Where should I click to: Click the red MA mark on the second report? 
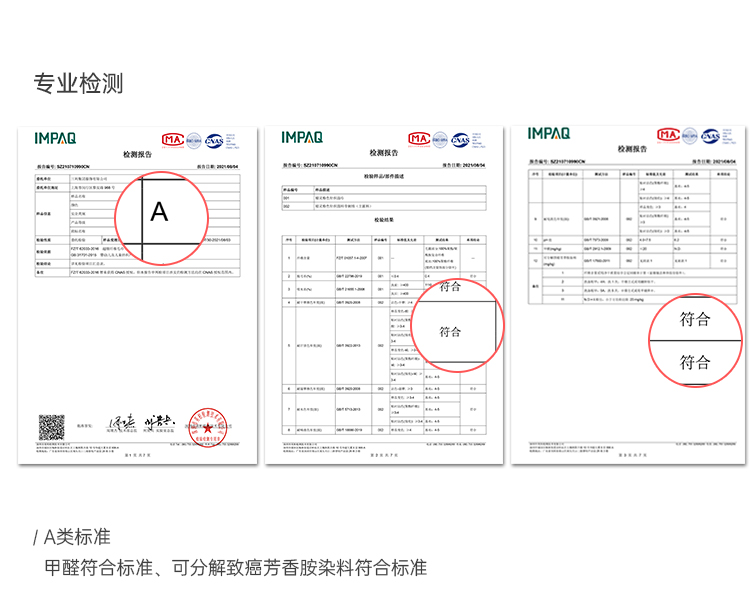click(x=419, y=139)
